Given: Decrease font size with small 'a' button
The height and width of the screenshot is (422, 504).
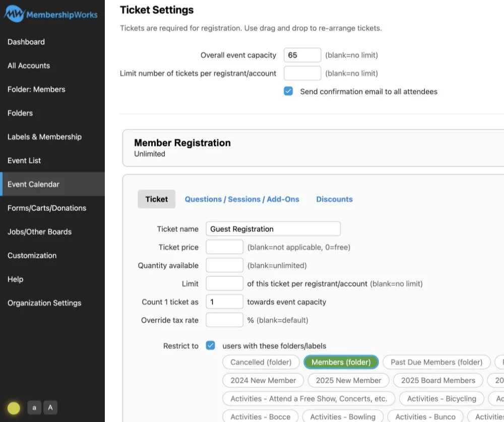Looking at the screenshot, I should tap(34, 408).
